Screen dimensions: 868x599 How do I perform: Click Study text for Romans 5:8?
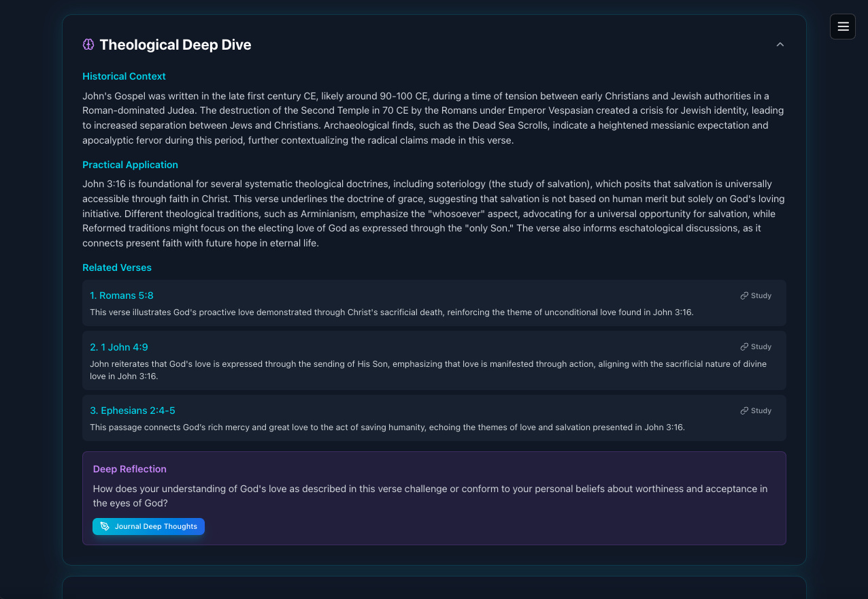click(761, 296)
